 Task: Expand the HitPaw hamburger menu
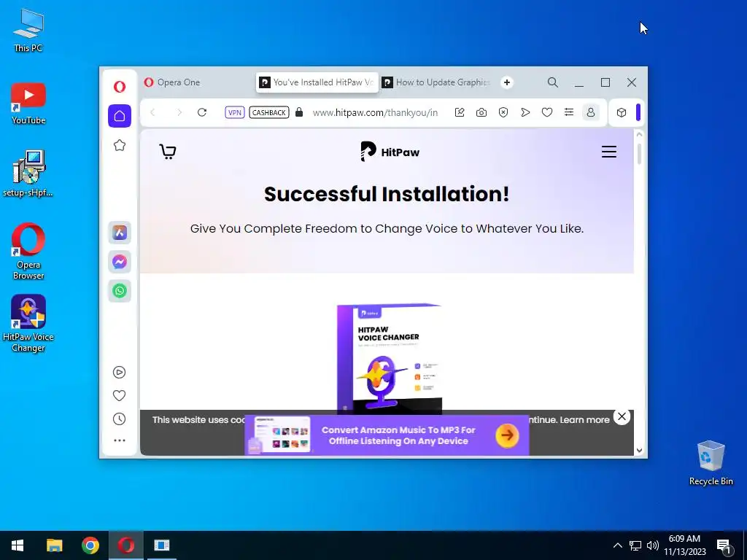click(609, 152)
